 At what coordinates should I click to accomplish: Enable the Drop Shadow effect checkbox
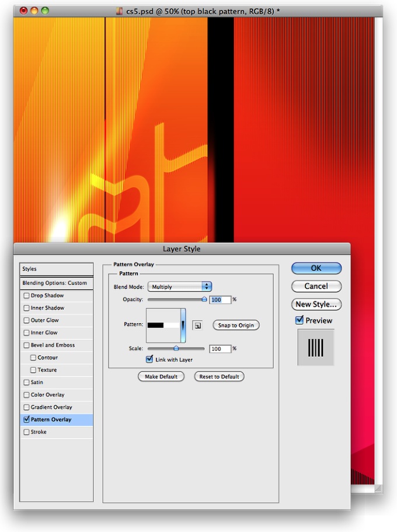(x=26, y=295)
